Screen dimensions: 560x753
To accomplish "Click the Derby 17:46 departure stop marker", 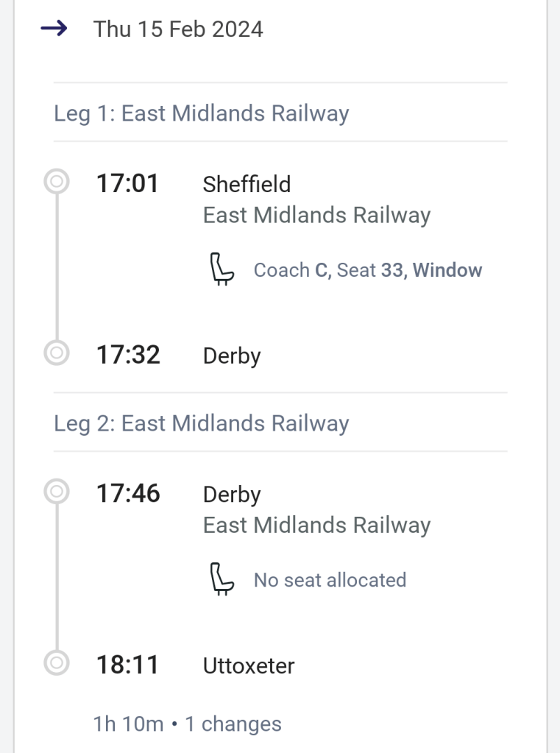I will [57, 492].
